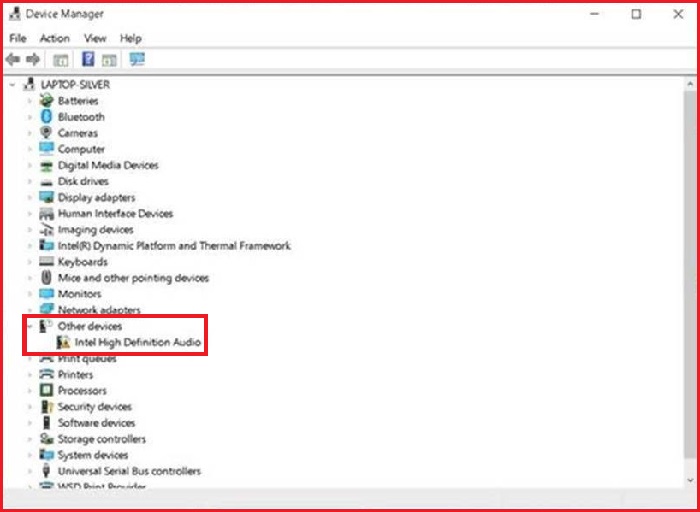Image resolution: width=700 pixels, height=512 pixels.
Task: Open the Help menu
Action: pyautogui.click(x=130, y=38)
